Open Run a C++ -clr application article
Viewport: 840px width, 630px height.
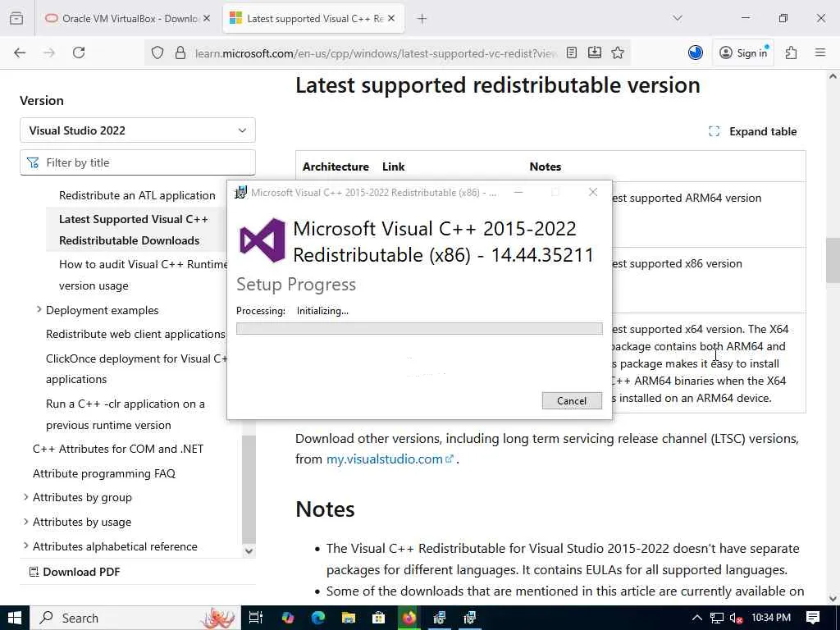(x=126, y=414)
